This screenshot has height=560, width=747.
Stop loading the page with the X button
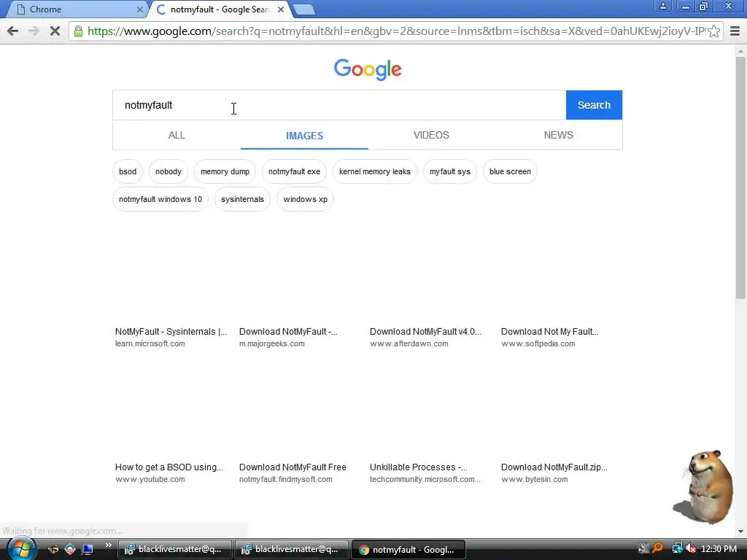pos(55,31)
